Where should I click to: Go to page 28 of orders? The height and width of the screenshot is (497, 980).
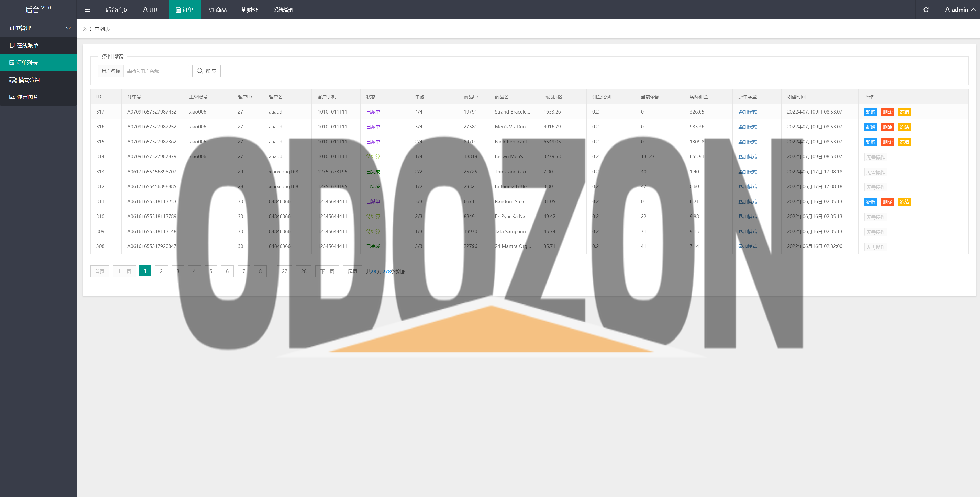tap(304, 271)
